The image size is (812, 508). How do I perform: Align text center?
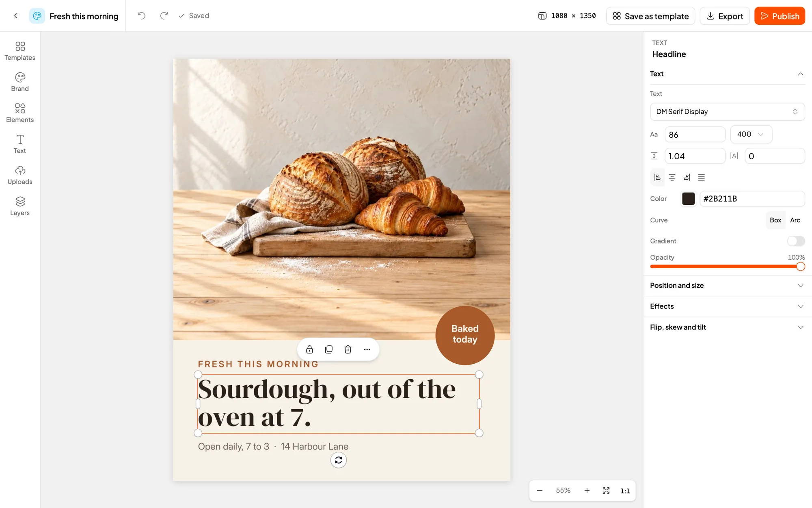pos(672,177)
